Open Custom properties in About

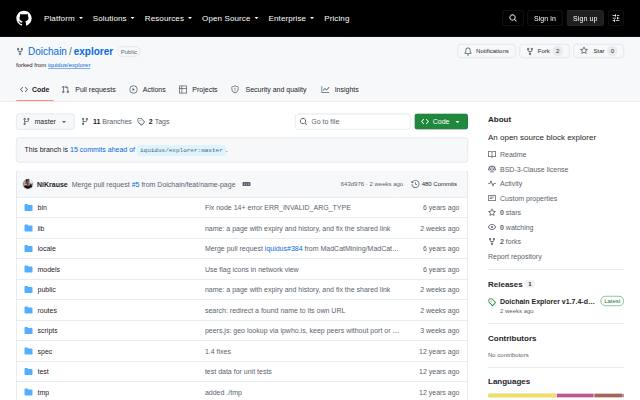pyautogui.click(x=522, y=198)
